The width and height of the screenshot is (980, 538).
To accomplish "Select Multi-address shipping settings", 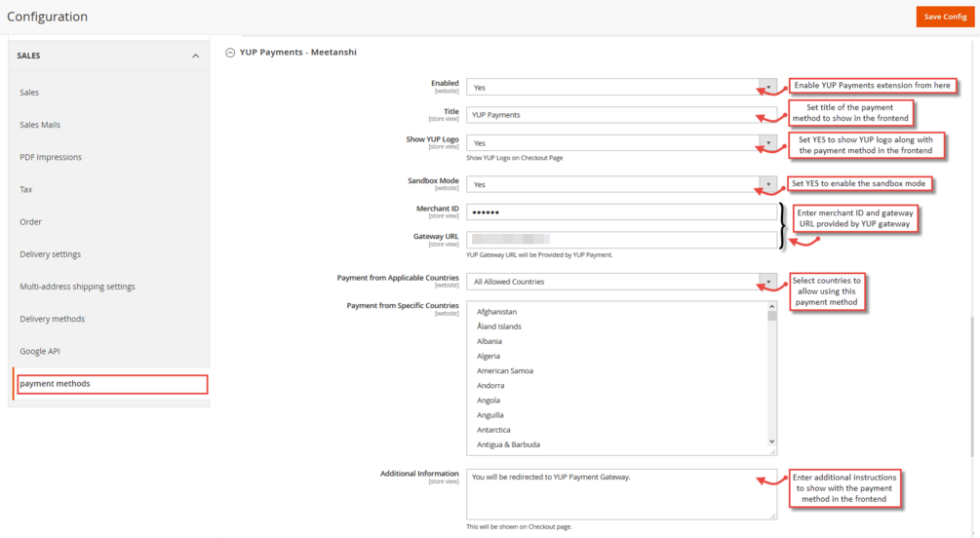I will tap(77, 287).
